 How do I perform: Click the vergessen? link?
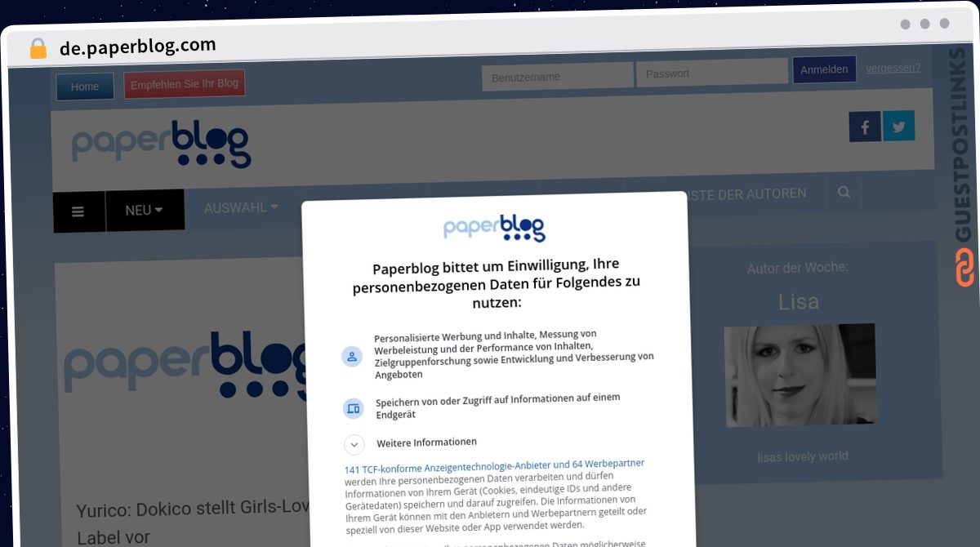pos(893,68)
